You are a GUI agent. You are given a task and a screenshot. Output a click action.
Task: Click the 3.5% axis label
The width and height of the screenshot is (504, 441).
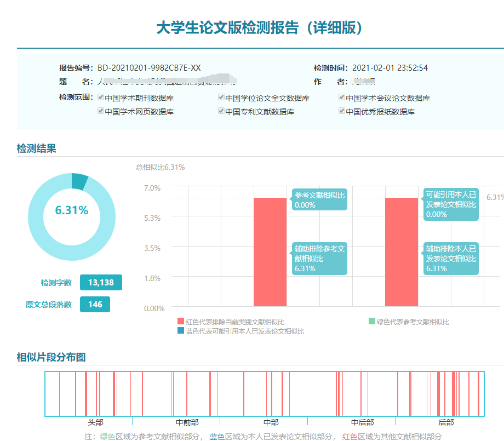pos(152,248)
